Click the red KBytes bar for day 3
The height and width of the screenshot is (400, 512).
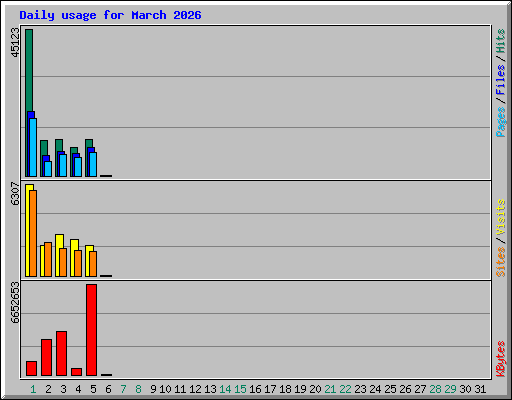(x=61, y=353)
